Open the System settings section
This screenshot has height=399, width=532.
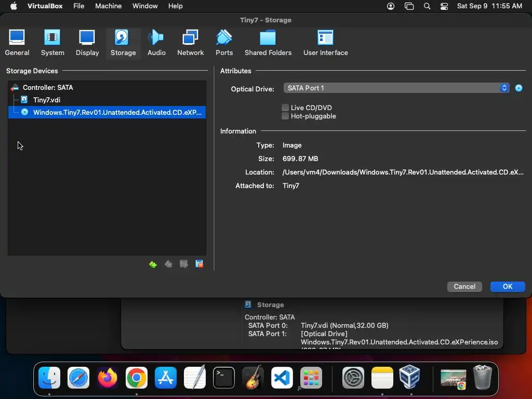[x=52, y=44]
